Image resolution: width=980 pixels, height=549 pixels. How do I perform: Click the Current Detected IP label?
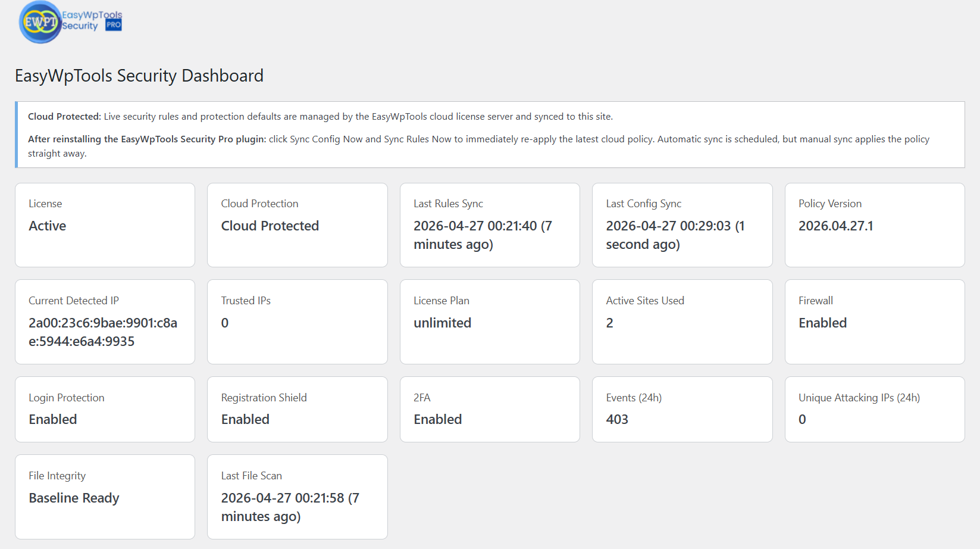pyautogui.click(x=74, y=301)
